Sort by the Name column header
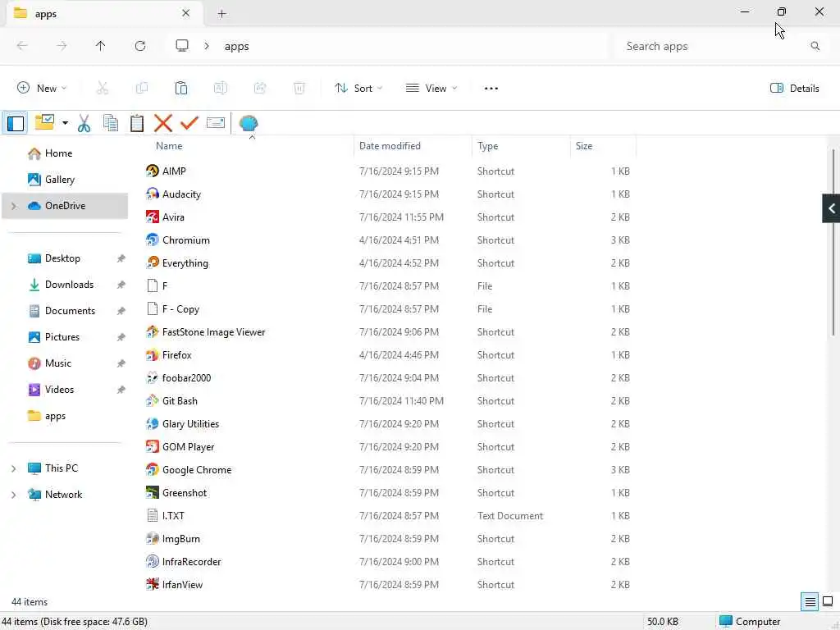The width and height of the screenshot is (840, 630). pyautogui.click(x=169, y=146)
